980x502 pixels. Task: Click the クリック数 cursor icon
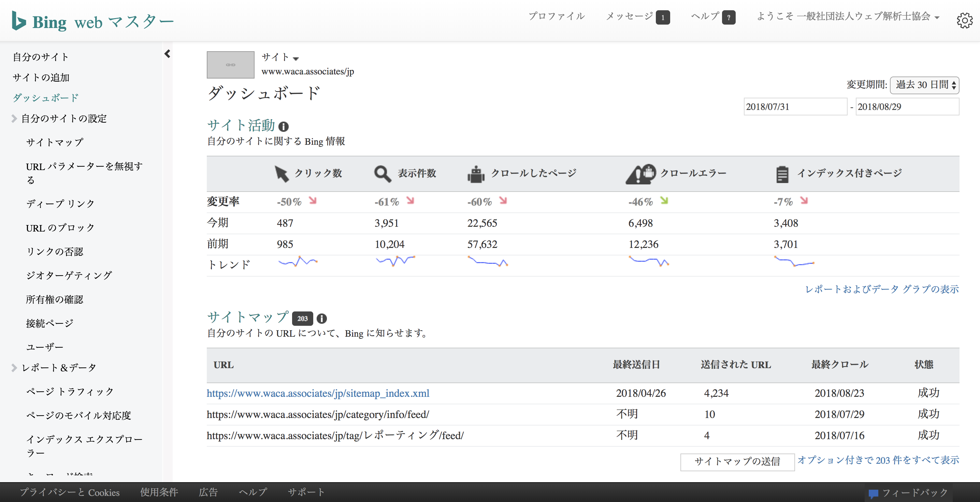tap(282, 174)
